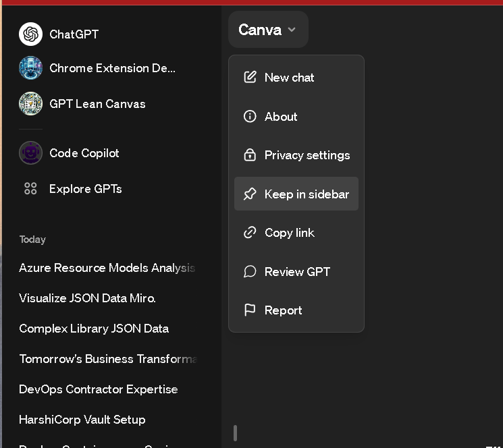Click the pin icon for Keep in sidebar

[x=250, y=194]
